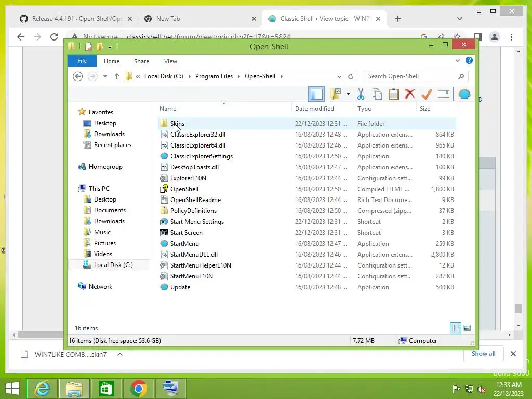Open Windows Store from taskbar
Screen dimensions: 532x399
pos(107,389)
